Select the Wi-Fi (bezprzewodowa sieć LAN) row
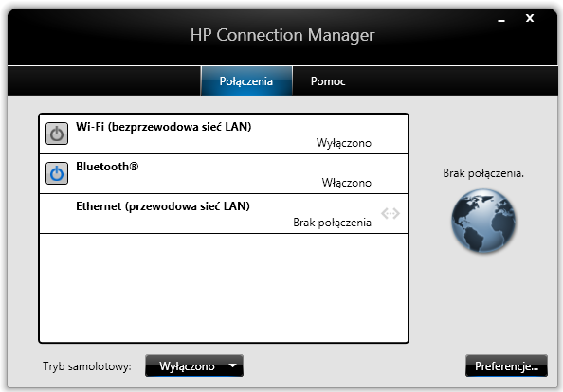The width and height of the screenshot is (563, 392). tap(224, 134)
